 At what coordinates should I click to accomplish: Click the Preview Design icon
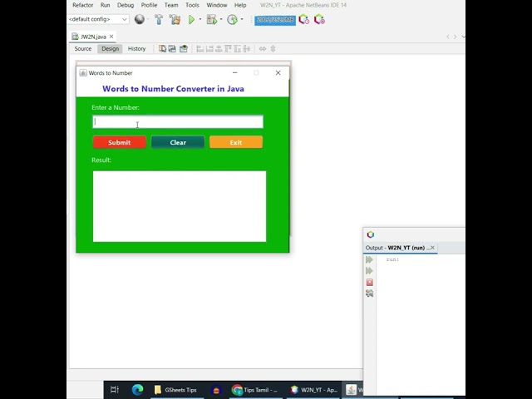184,48
